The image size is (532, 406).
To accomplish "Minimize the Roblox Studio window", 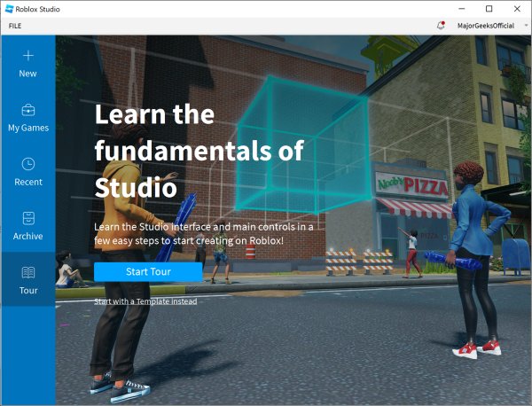I will pos(461,9).
